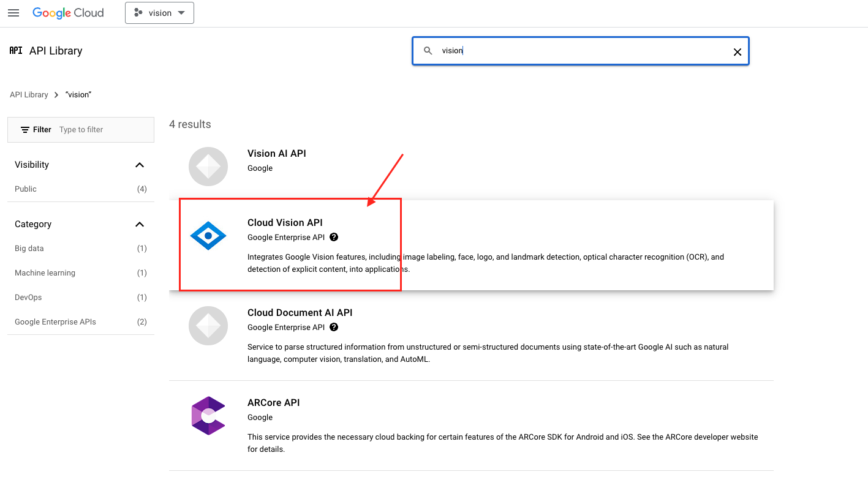This screenshot has height=488, width=868.
Task: Click the project icon in vision selector
Action: 138,13
